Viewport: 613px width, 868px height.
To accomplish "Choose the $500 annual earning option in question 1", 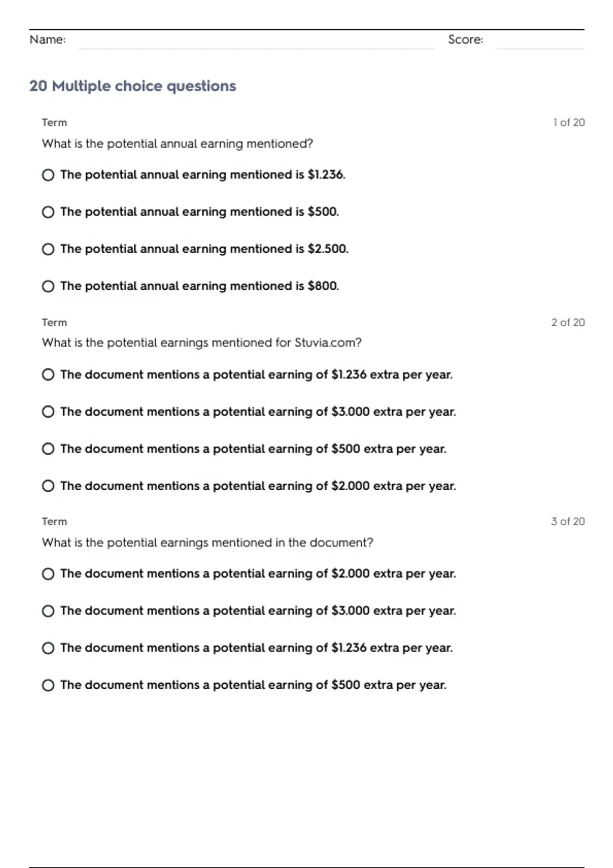I will point(48,212).
